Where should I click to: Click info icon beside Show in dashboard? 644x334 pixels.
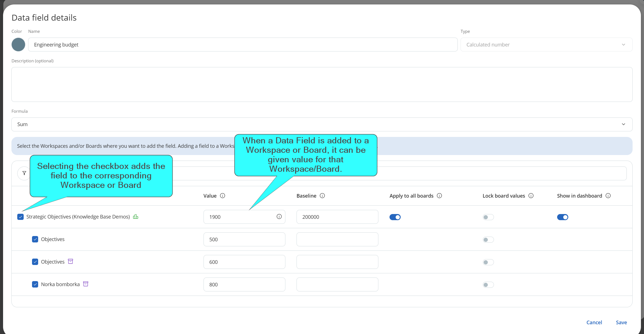click(x=608, y=196)
